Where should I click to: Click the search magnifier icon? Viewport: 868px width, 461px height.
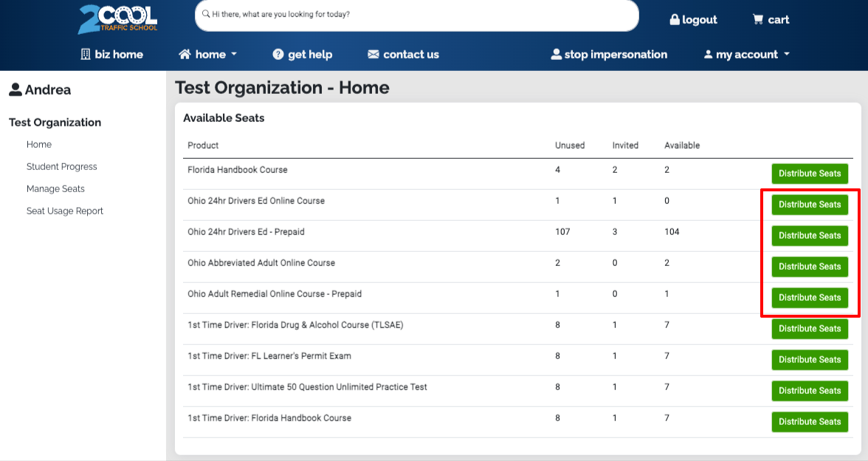pyautogui.click(x=206, y=14)
